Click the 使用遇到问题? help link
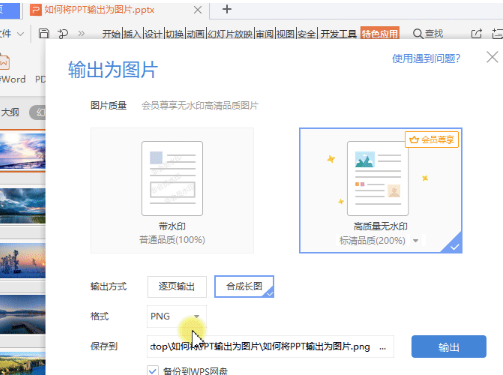This screenshot has width=503, height=375. tap(426, 59)
